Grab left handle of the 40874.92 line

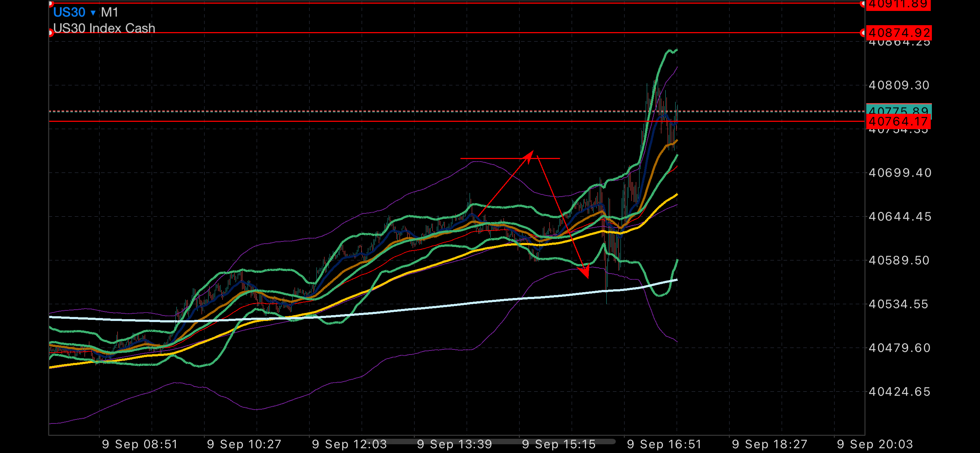pyautogui.click(x=51, y=33)
